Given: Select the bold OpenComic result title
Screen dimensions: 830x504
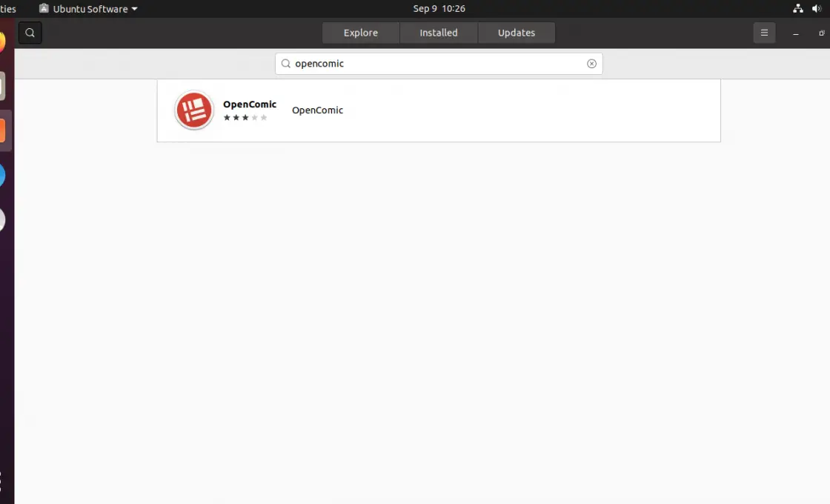Looking at the screenshot, I should tap(250, 105).
